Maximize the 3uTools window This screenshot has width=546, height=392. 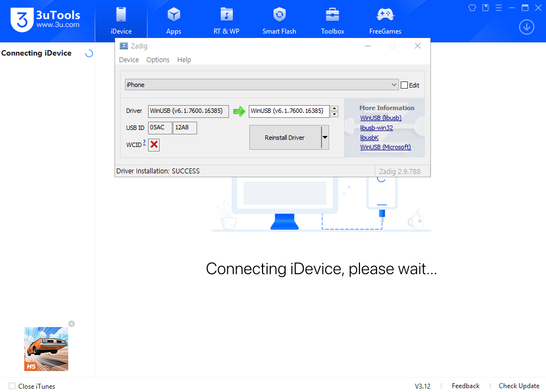coord(525,8)
